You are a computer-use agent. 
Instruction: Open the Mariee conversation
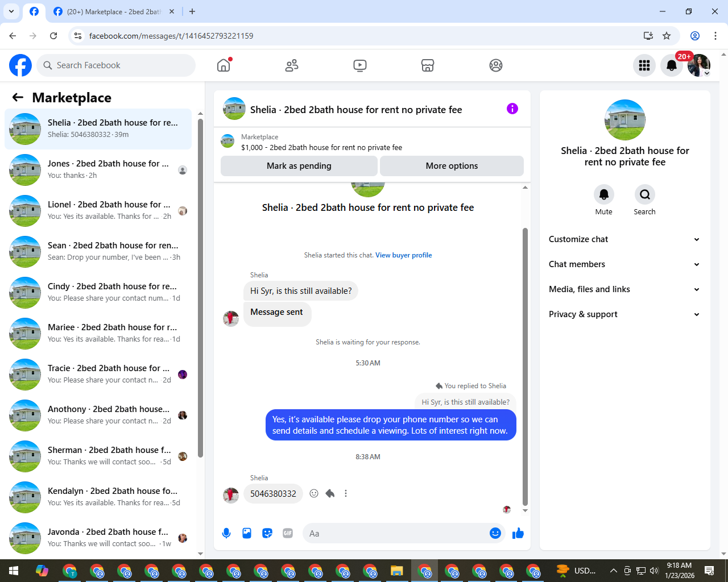(98, 334)
